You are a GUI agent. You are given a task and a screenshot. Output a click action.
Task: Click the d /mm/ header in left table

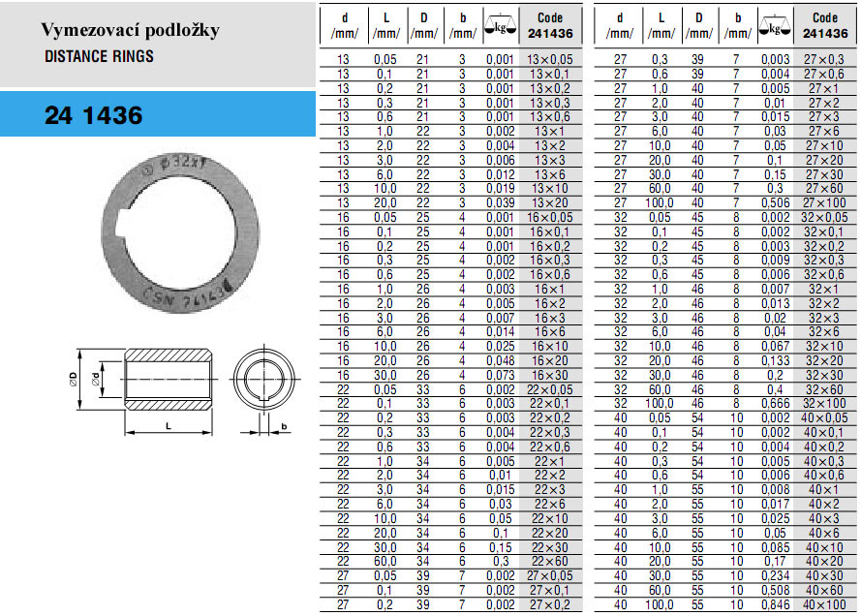(x=345, y=26)
